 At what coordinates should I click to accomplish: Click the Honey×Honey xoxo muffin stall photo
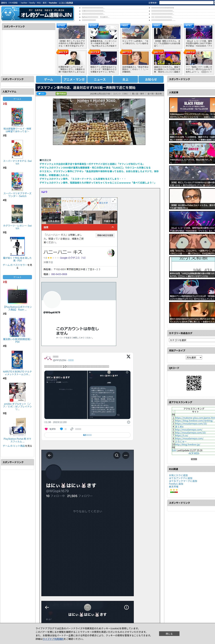(99, 122)
